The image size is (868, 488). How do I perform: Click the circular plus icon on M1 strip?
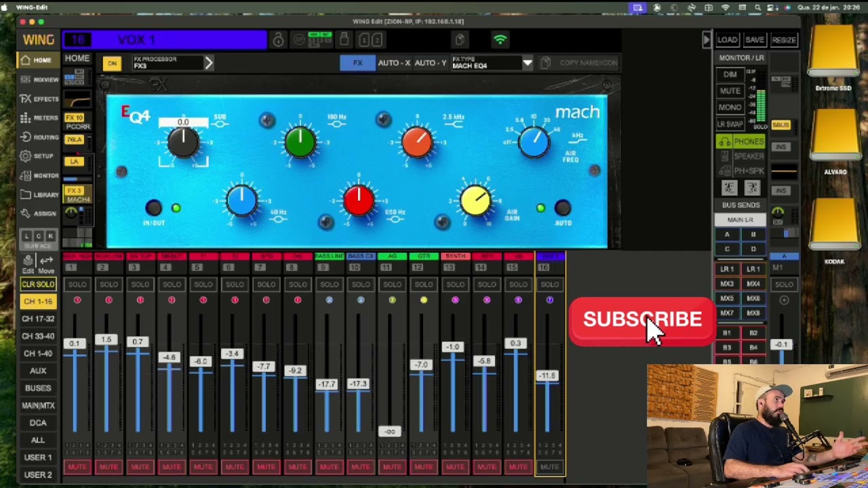784,300
